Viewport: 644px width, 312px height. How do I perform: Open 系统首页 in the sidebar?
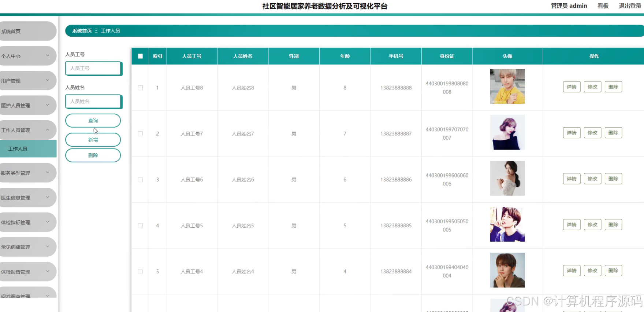[x=28, y=31]
